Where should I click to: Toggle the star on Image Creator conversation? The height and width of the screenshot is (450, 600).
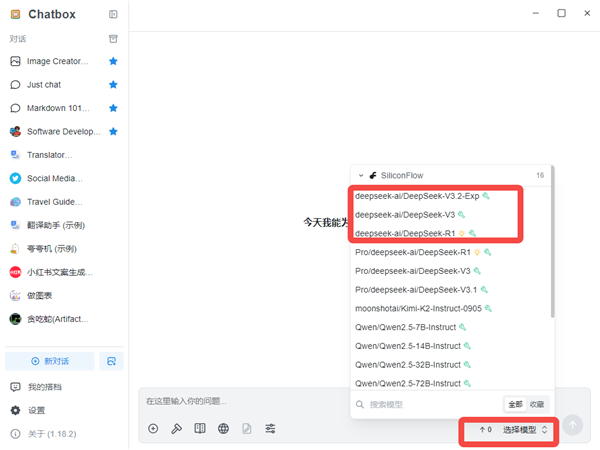(113, 61)
